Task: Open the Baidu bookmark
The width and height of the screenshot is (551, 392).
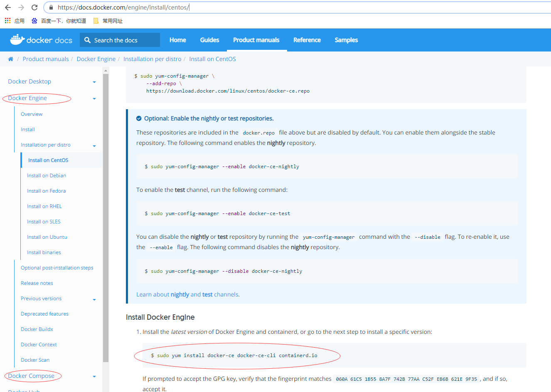Action: point(59,21)
